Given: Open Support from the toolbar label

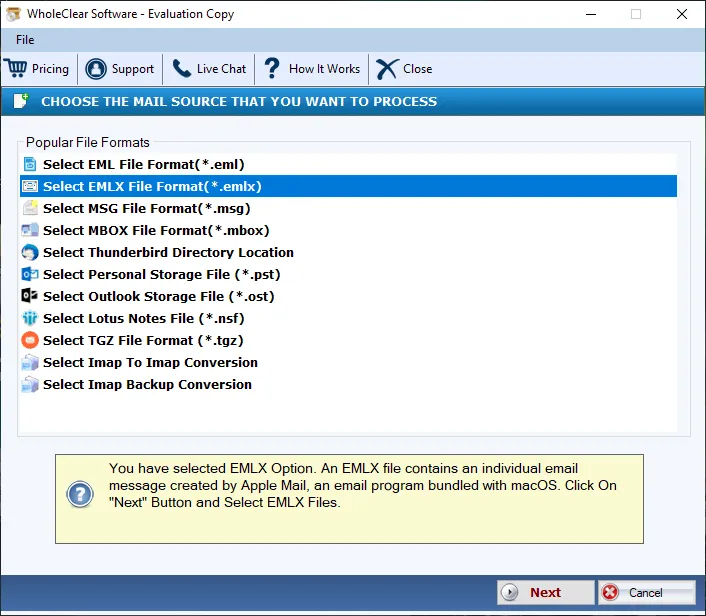Looking at the screenshot, I should tap(133, 69).
